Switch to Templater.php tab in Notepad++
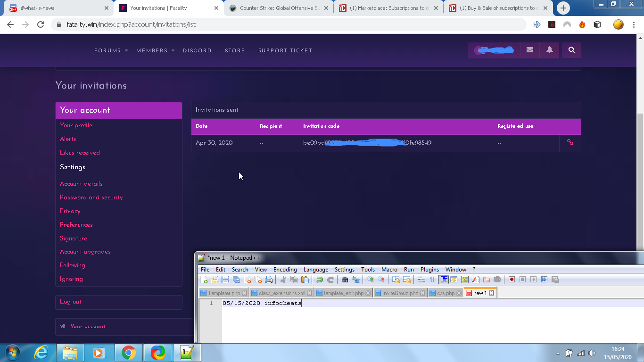 [x=223, y=293]
